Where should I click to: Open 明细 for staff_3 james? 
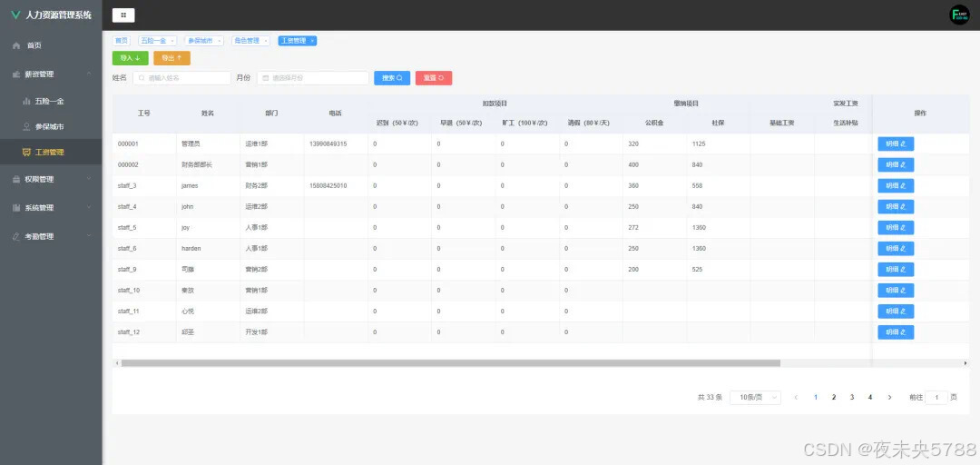(x=896, y=186)
